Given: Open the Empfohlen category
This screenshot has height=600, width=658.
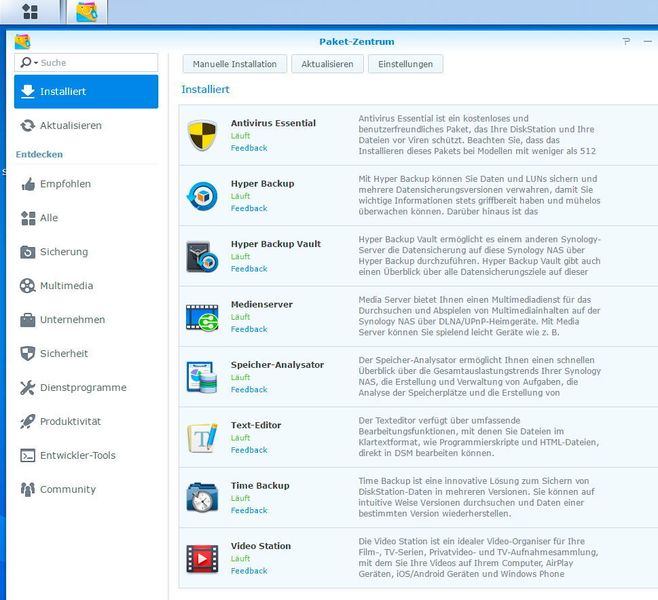Looking at the screenshot, I should click(x=86, y=184).
